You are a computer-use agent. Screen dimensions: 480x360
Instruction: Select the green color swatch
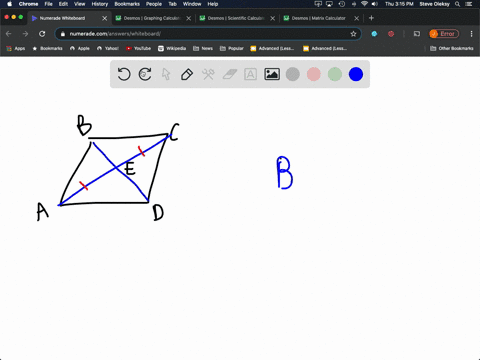pos(335,74)
